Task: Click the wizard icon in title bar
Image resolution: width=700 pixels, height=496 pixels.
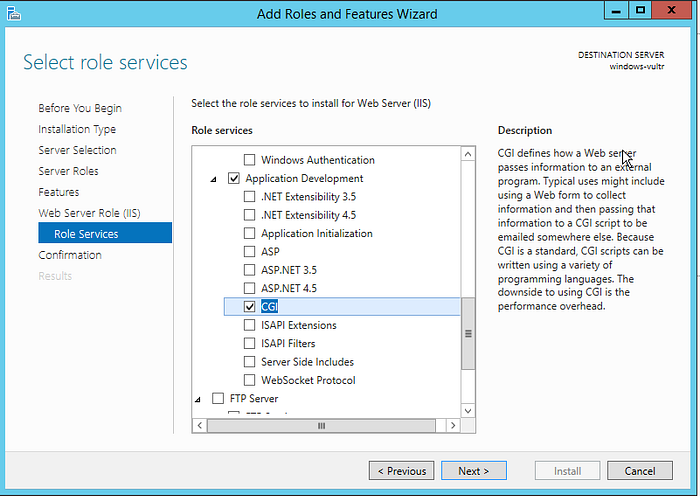Action: pos(14,14)
